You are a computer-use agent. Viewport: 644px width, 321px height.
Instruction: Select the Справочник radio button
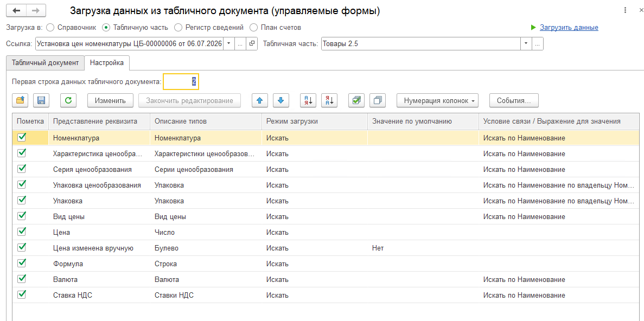[50, 28]
